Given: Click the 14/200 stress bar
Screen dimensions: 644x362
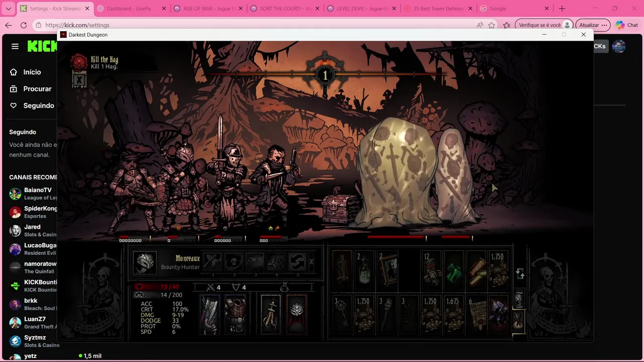Looking at the screenshot, I should coord(157,295).
